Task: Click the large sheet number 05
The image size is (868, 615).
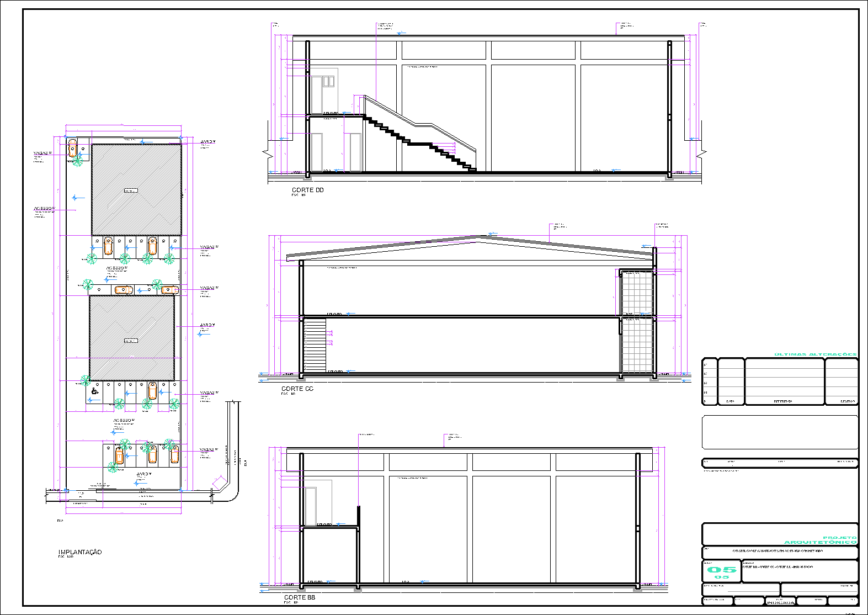Action: [x=722, y=569]
